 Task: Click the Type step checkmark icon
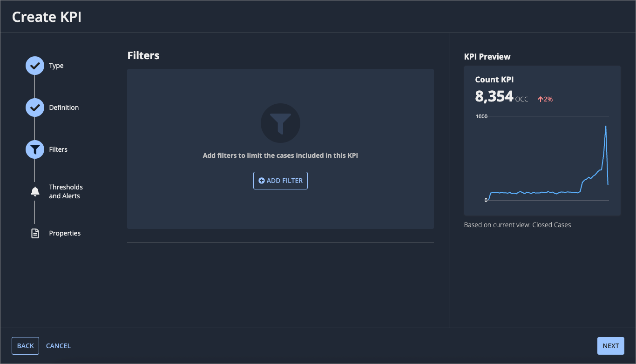pos(35,66)
